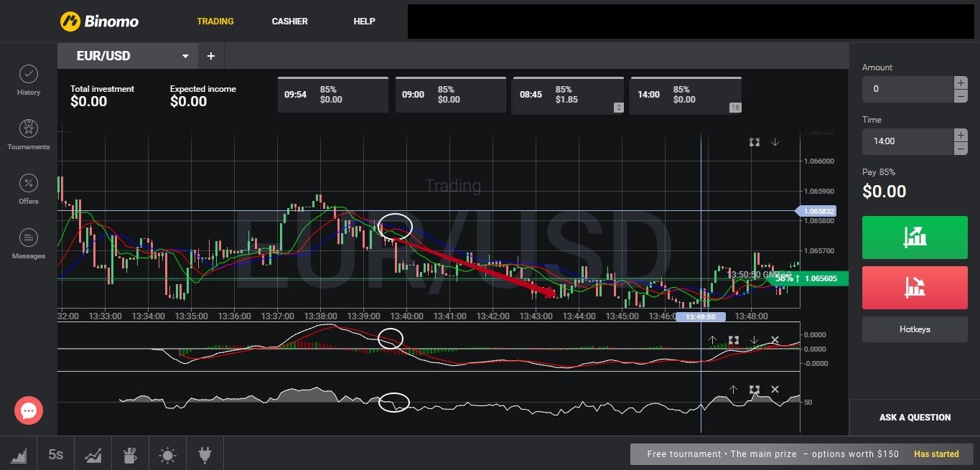This screenshot has height=470, width=980.
Task: Click the 1.065832 price level tag
Action: pos(817,212)
